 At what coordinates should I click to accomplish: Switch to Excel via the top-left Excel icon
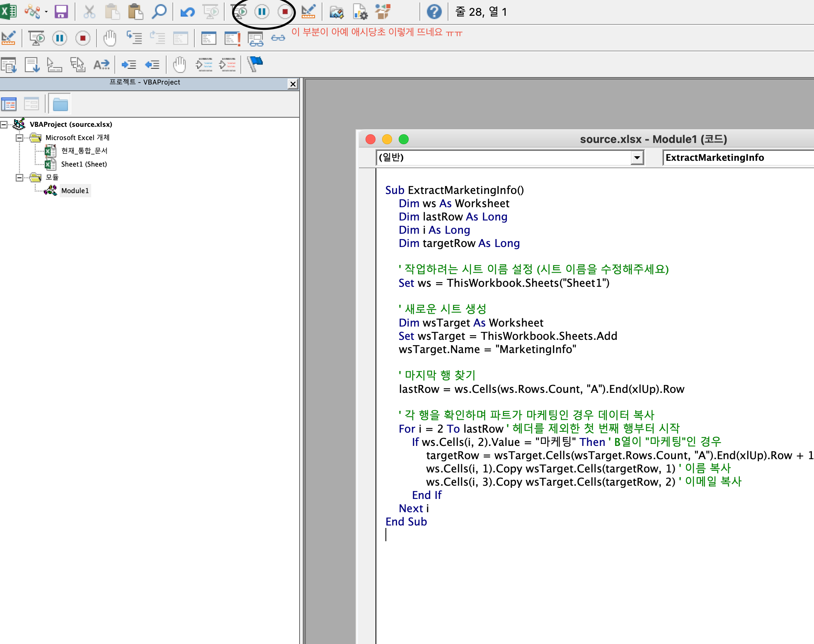click(x=8, y=12)
